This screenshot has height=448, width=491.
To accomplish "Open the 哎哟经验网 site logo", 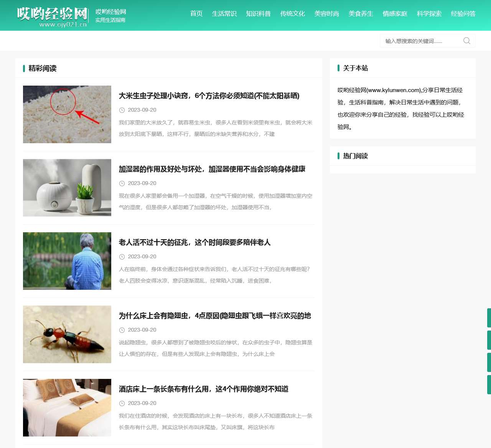I will [x=52, y=17].
